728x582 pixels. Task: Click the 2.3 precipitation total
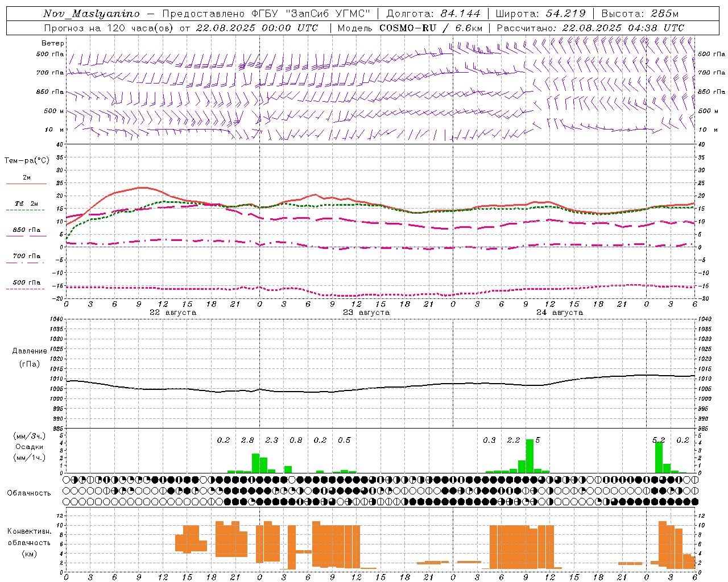click(272, 440)
